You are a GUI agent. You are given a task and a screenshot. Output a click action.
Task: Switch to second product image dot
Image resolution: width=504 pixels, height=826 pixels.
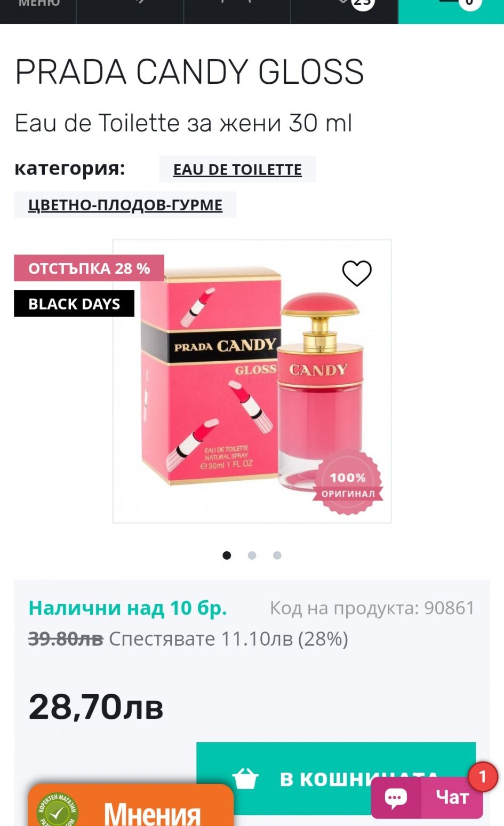tap(252, 555)
